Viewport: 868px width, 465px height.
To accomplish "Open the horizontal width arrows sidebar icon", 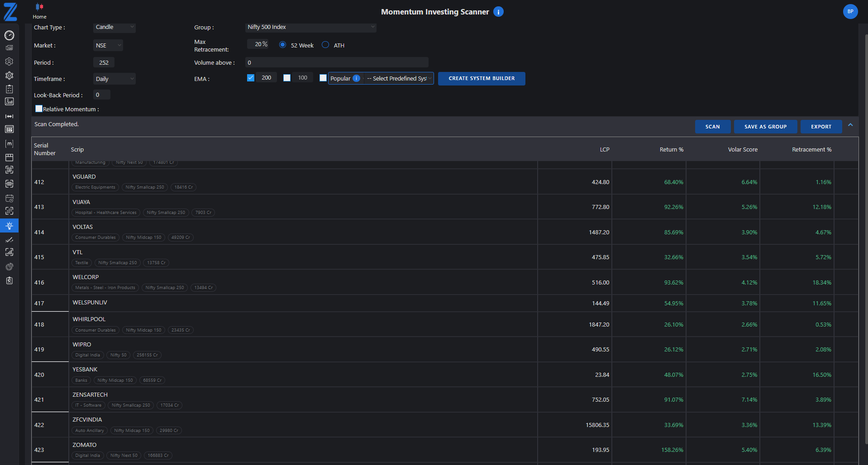I will click(x=9, y=116).
